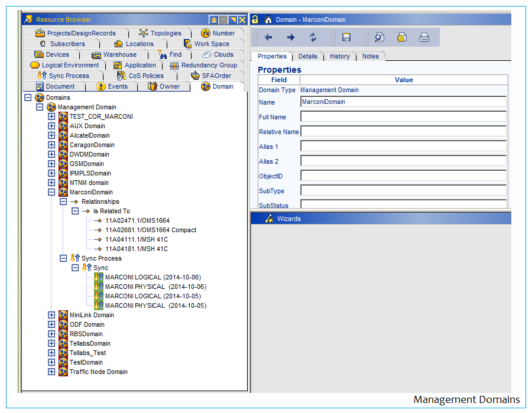The height and width of the screenshot is (413, 532).
Task: Click the save floppy disk icon
Action: (x=346, y=37)
